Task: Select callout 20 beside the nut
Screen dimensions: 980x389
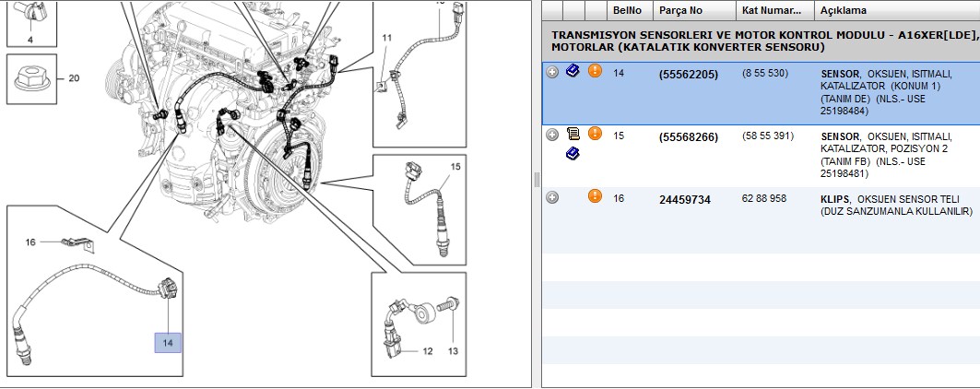Action: coord(74,78)
